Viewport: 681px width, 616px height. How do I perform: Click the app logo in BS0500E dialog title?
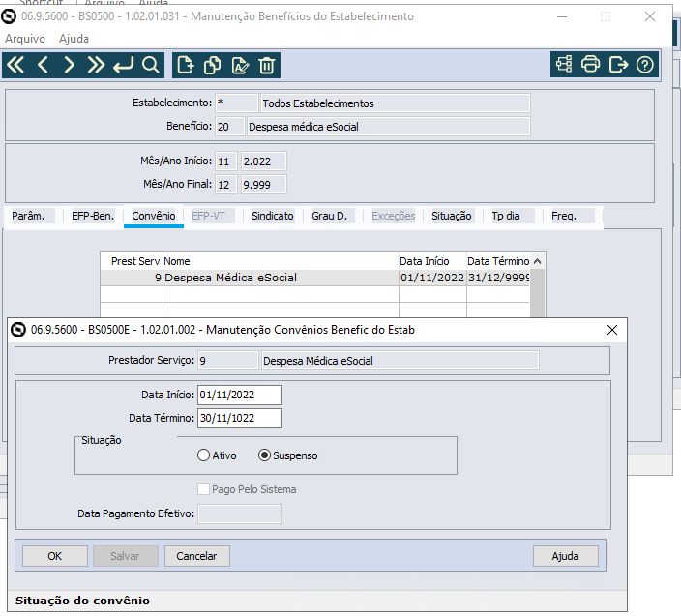17,330
